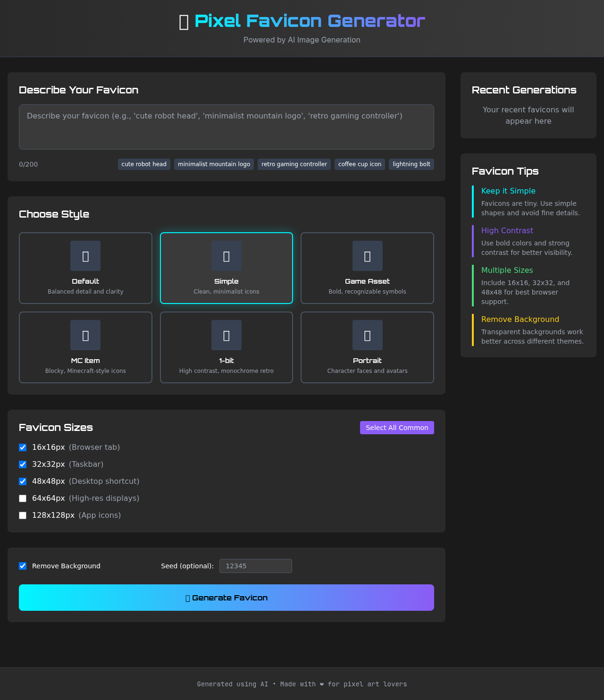The height and width of the screenshot is (700, 604).
Task: Click the Select All Common button
Action: 397,428
